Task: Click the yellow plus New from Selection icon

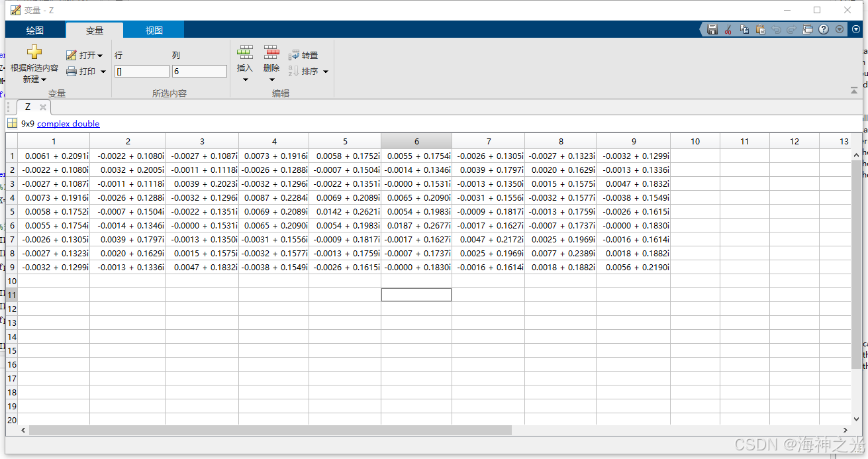Action: [34, 52]
